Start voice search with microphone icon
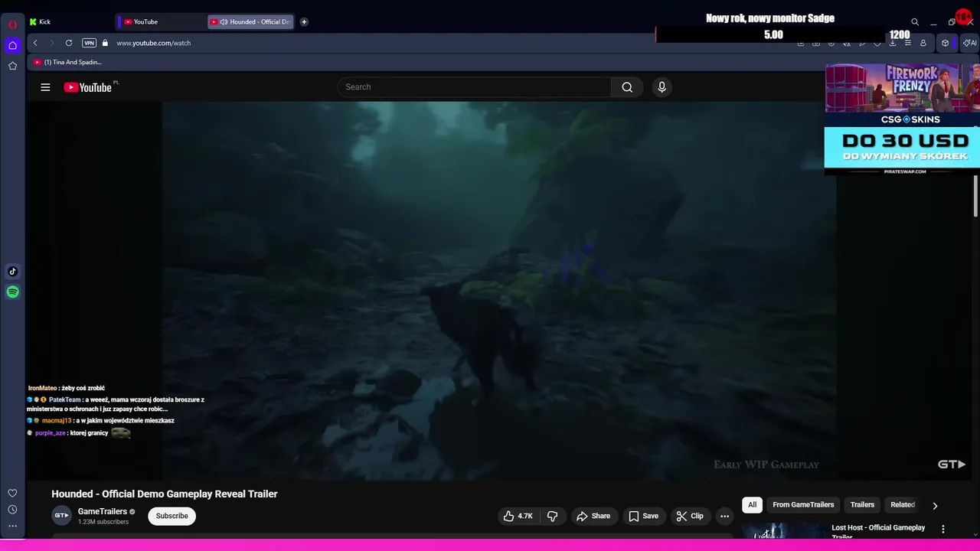This screenshot has width=980, height=551. (x=662, y=87)
